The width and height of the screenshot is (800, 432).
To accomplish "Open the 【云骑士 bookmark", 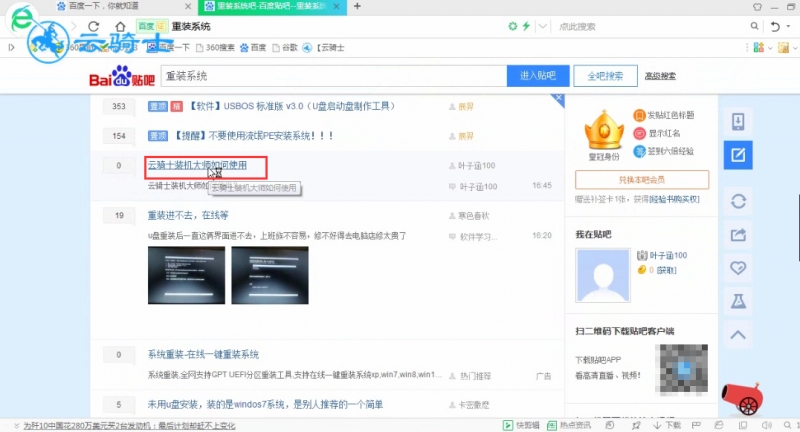I will pos(323,47).
